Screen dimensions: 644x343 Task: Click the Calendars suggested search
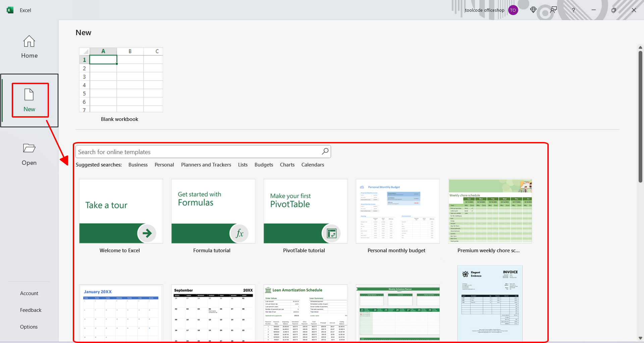coord(313,165)
